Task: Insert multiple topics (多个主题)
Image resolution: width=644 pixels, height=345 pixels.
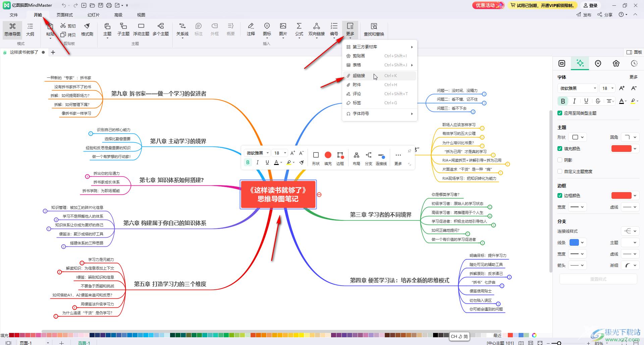Action: click(161, 30)
